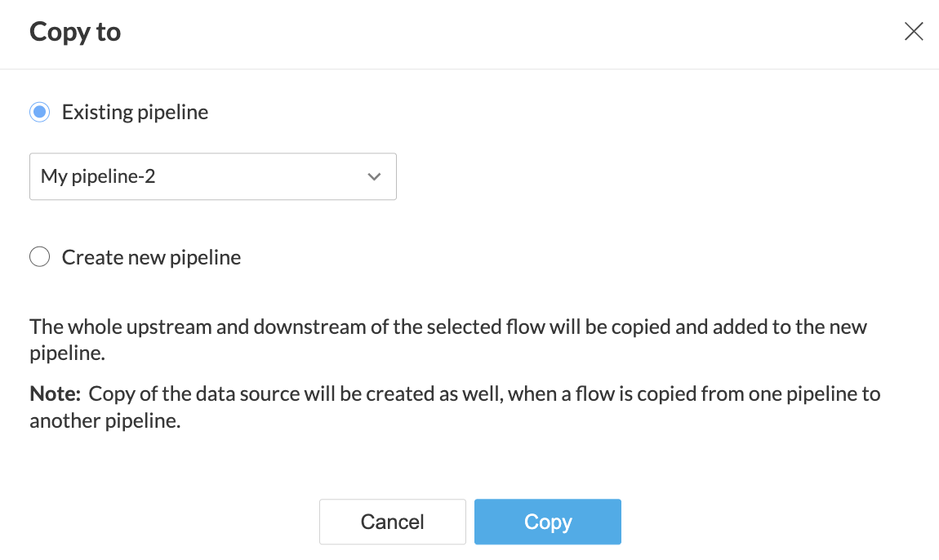Image resolution: width=939 pixels, height=560 pixels.
Task: Click the 'Existing pipeline' label text
Action: point(135,112)
